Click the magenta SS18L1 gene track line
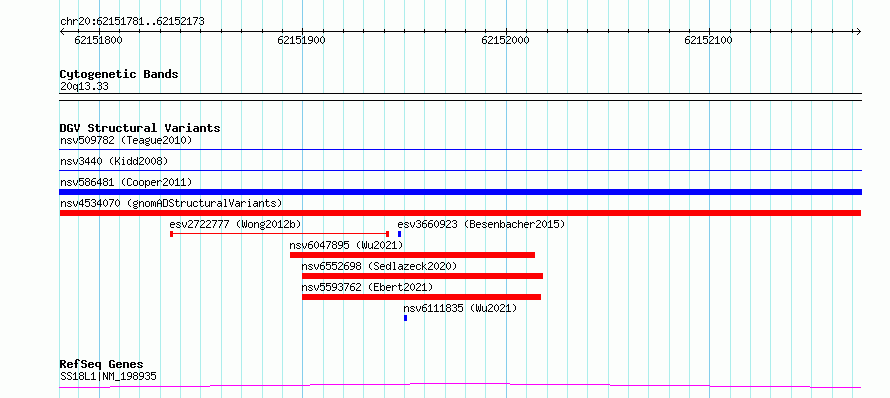 click(460, 386)
